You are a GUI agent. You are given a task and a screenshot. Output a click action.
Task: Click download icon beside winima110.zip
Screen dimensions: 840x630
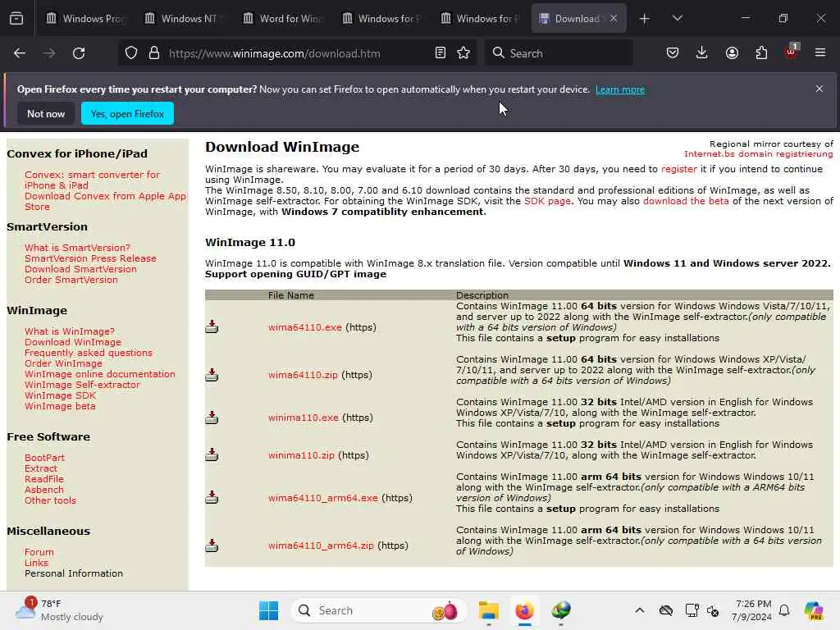point(212,454)
